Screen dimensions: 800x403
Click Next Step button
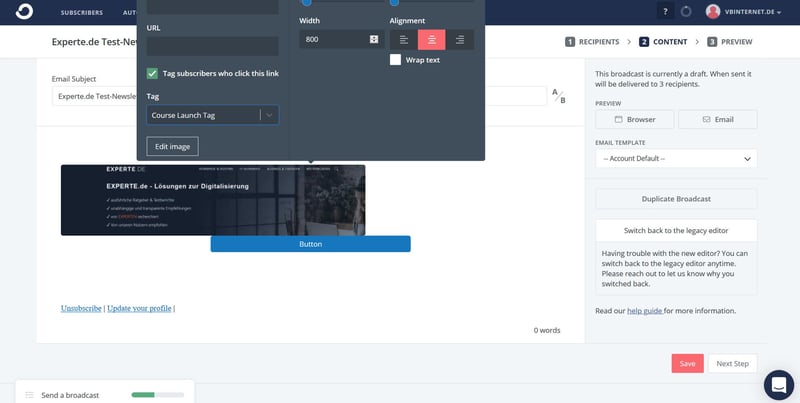(732, 364)
